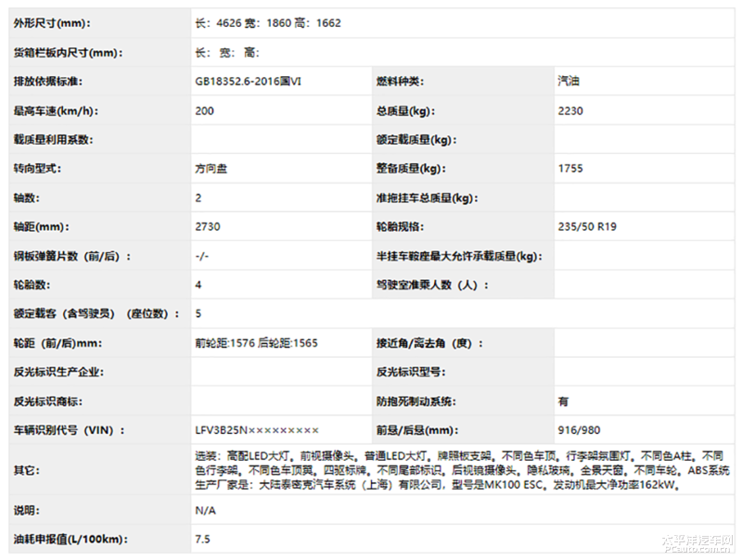Select the top speed value 200
Screen dimensions: 742x560
pyautogui.click(x=205, y=111)
